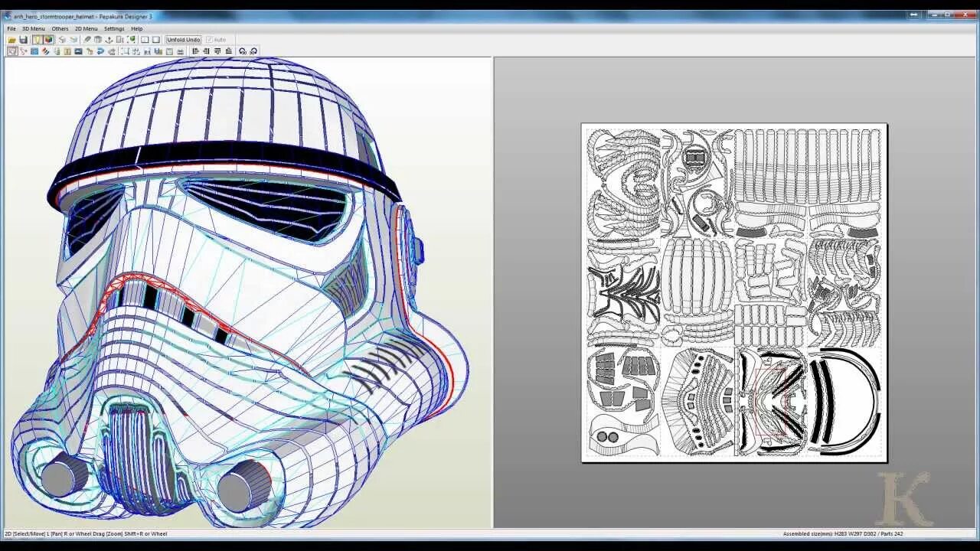
Task: Toggle the colored cube texture display button
Action: point(49,40)
